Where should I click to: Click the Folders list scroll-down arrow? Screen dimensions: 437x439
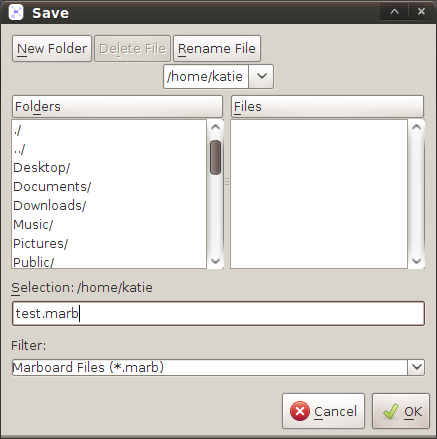coord(215,261)
